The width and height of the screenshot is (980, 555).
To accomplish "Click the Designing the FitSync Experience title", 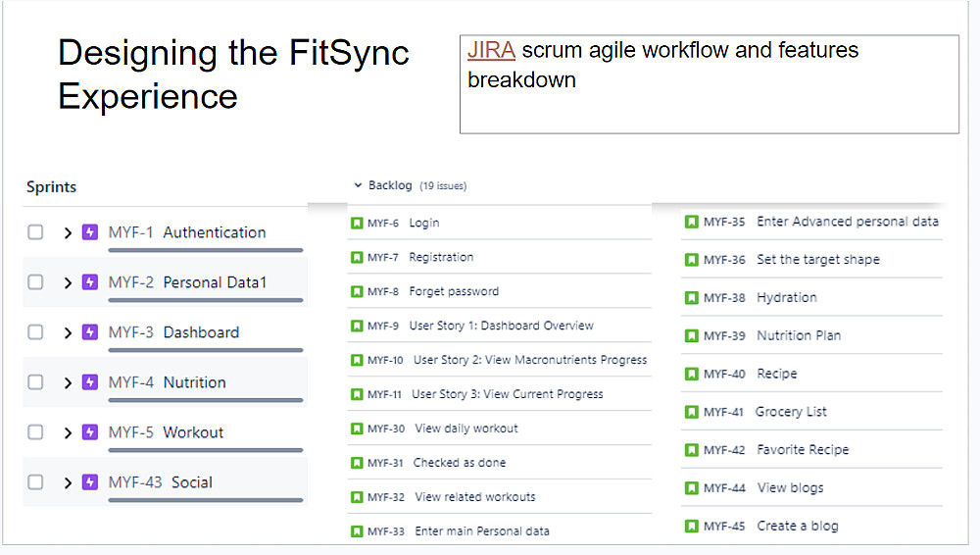I will point(233,74).
